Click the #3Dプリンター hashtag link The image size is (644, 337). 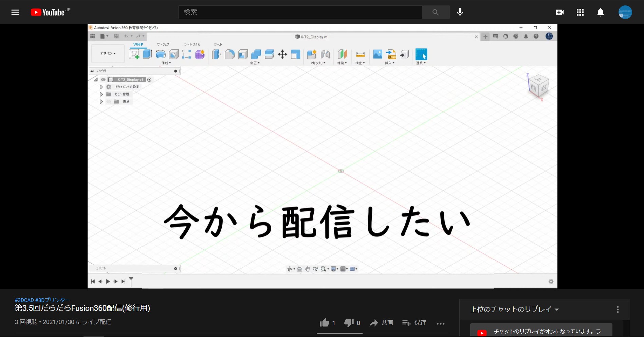[53, 300]
